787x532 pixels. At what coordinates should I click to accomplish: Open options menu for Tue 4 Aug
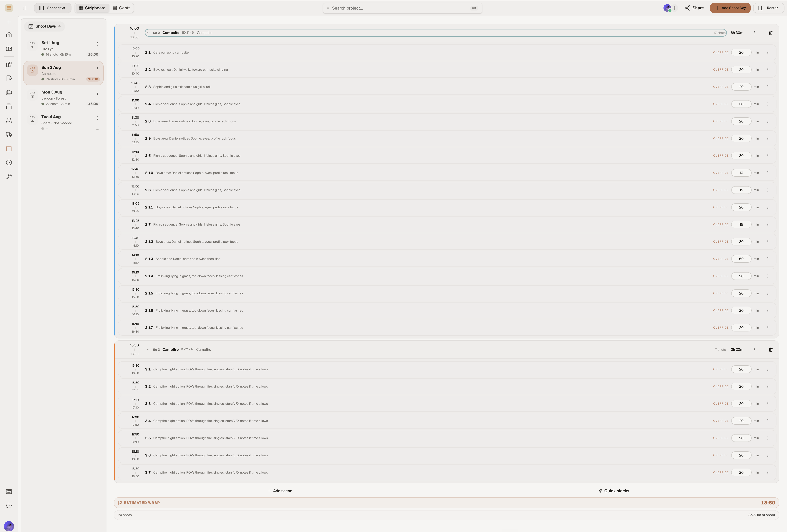click(97, 118)
